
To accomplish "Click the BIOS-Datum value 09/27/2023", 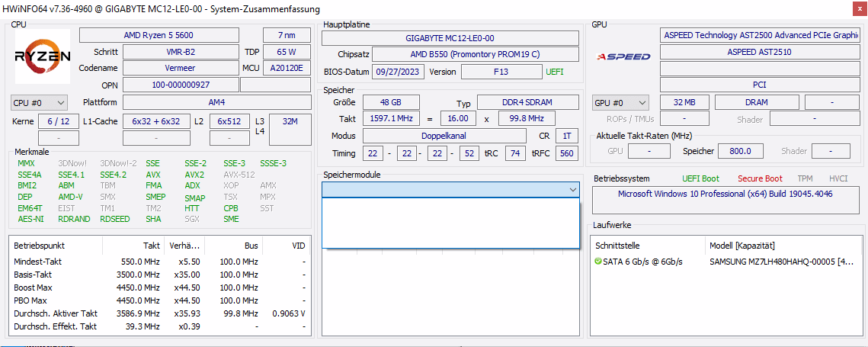I will (x=399, y=72).
